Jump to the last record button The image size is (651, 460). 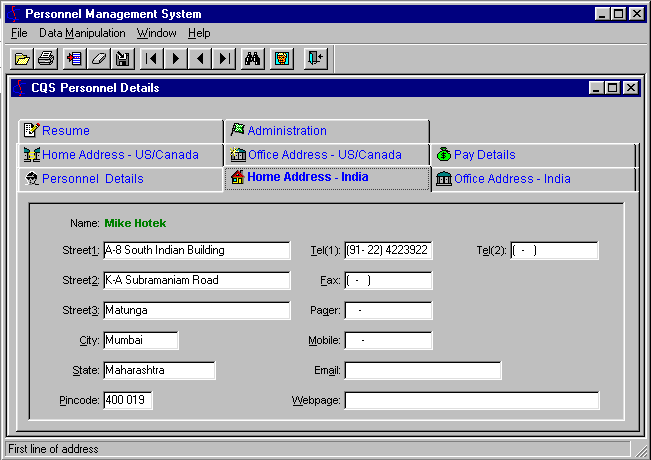[224, 59]
